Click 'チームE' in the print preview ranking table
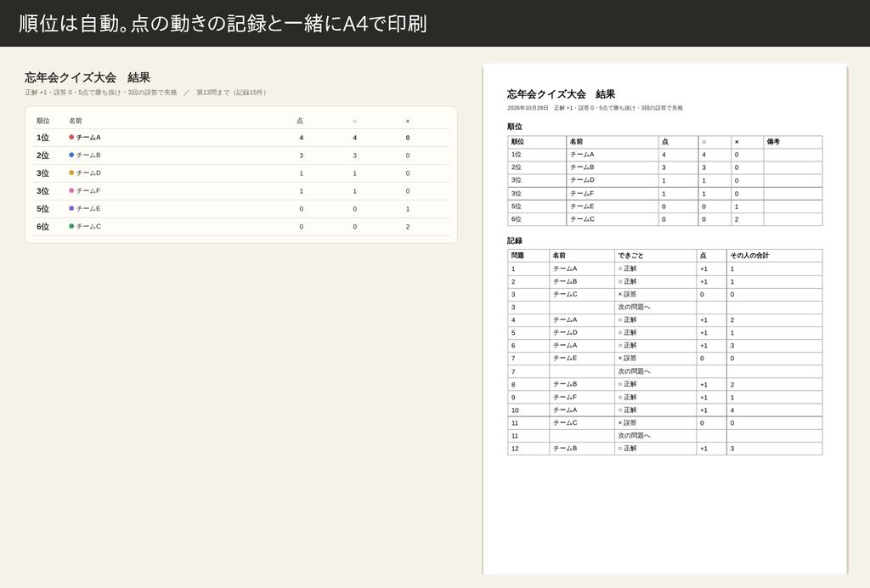Image resolution: width=870 pixels, height=588 pixels. point(583,206)
